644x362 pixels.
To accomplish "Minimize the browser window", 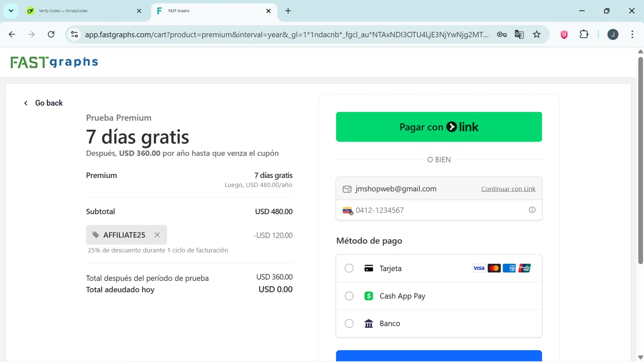I will [582, 11].
